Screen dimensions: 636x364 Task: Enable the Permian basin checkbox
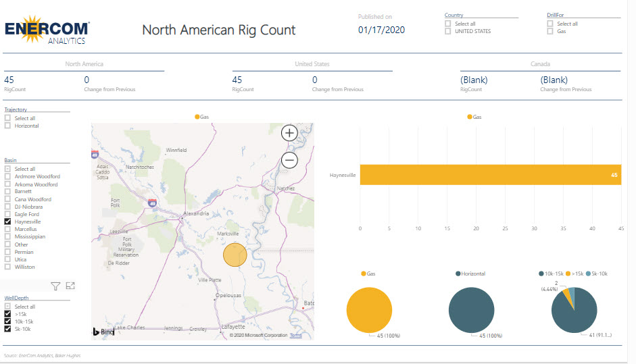point(7,252)
